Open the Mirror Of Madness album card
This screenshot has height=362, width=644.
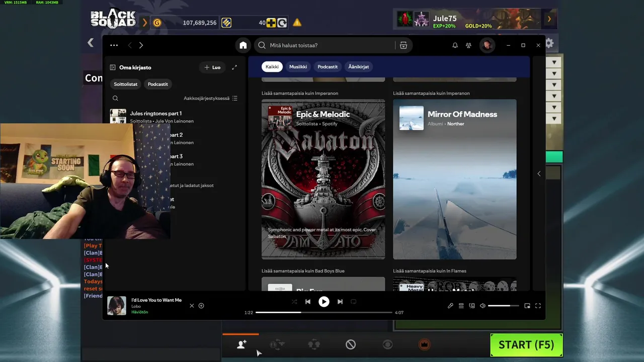coord(454,179)
